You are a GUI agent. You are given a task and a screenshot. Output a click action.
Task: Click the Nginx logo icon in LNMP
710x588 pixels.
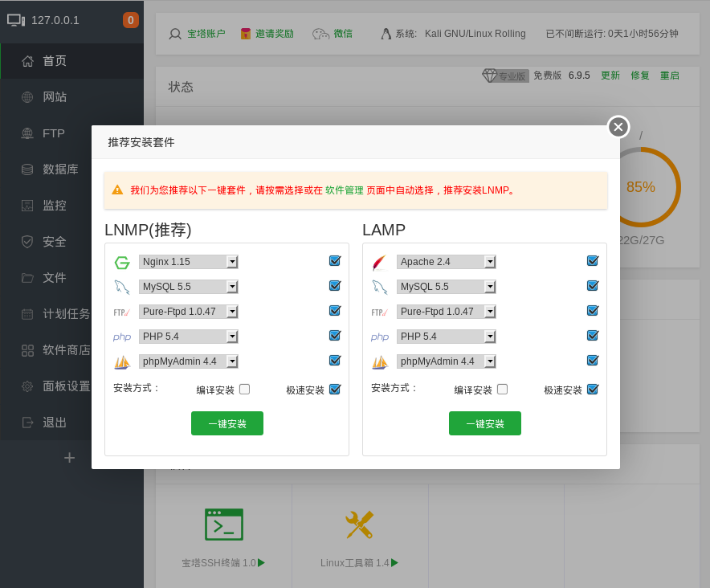pyautogui.click(x=122, y=263)
